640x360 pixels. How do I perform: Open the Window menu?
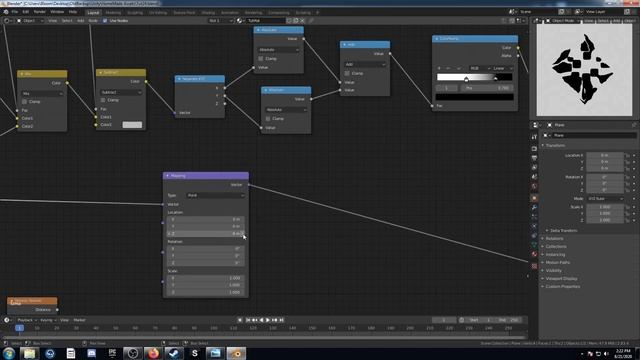pos(57,12)
